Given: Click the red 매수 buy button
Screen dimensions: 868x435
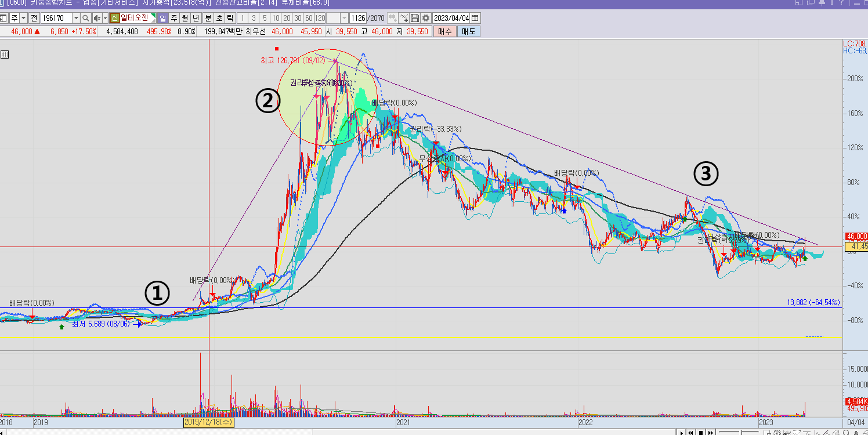Looking at the screenshot, I should click(x=445, y=31).
